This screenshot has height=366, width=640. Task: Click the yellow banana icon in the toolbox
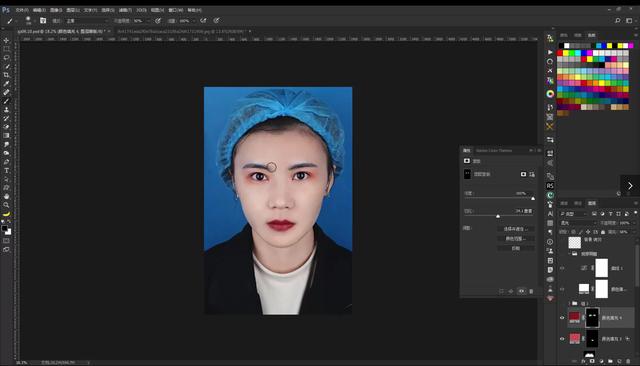pos(6,214)
